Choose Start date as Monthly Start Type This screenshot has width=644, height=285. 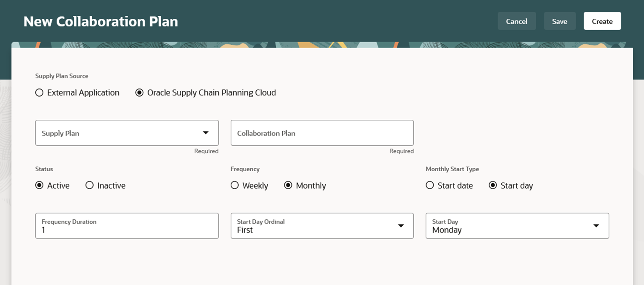pos(429,185)
